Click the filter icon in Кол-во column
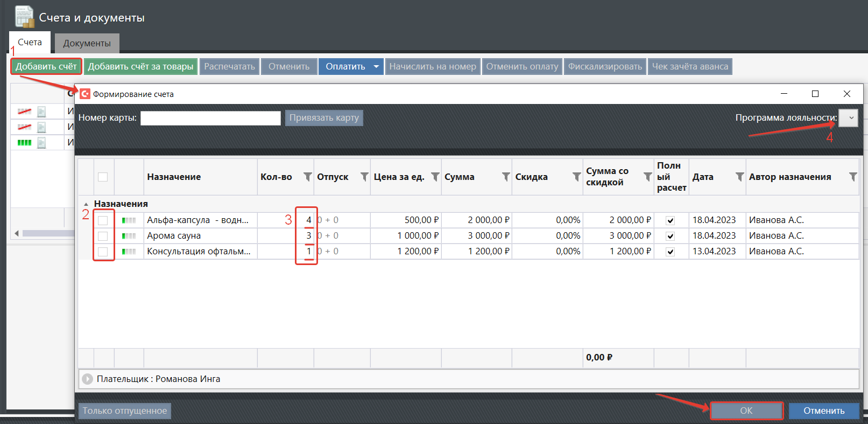 307,177
